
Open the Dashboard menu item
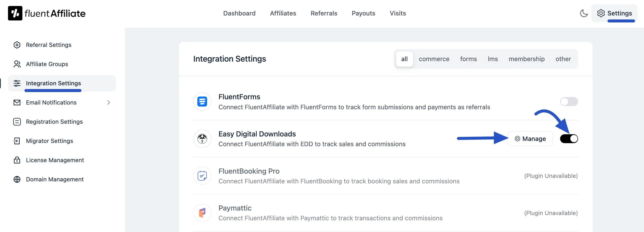[x=239, y=13]
